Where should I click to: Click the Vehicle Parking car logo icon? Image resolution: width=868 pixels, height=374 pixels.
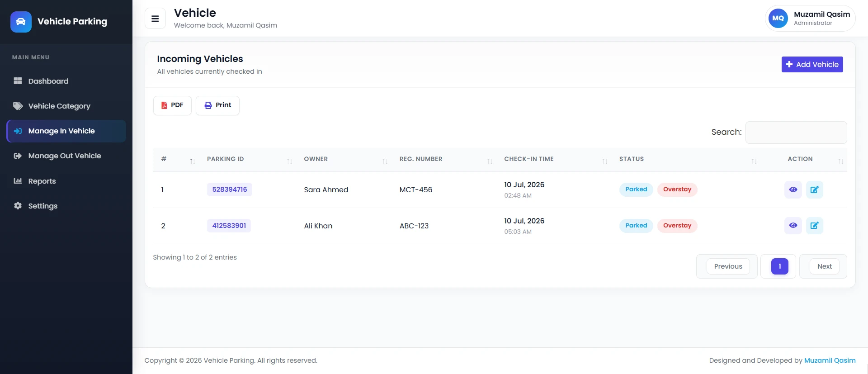21,22
